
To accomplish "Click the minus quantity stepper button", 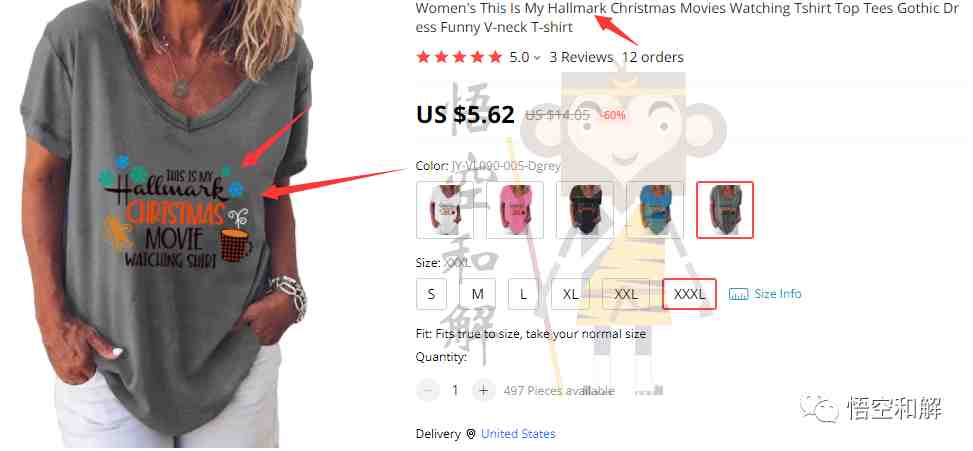I will click(x=428, y=390).
